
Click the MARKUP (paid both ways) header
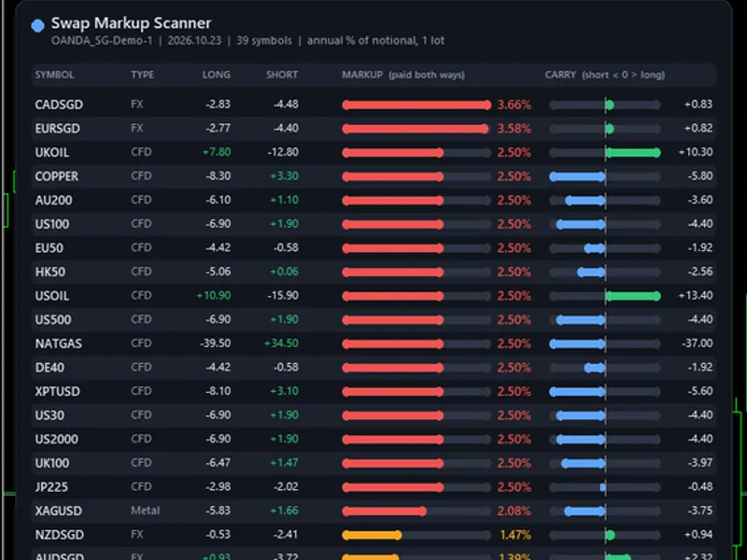[403, 75]
